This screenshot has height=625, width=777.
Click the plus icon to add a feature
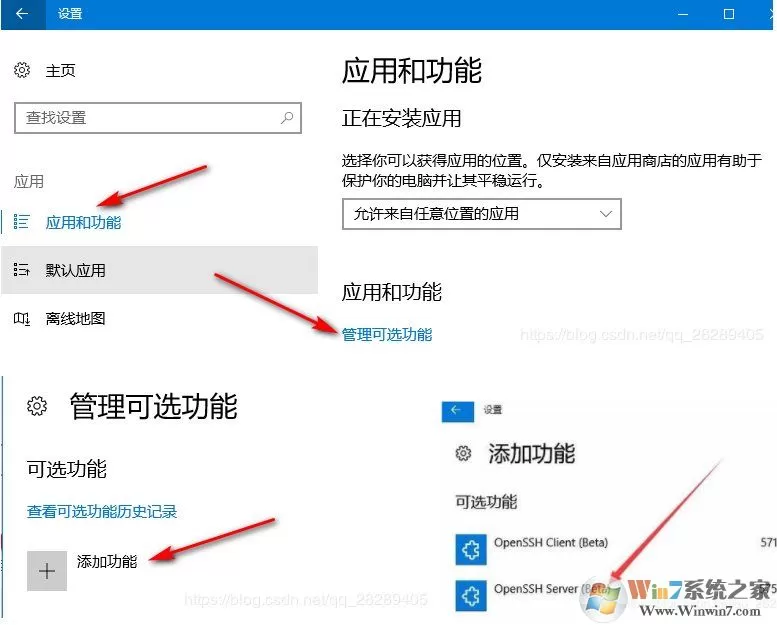pyautogui.click(x=47, y=571)
